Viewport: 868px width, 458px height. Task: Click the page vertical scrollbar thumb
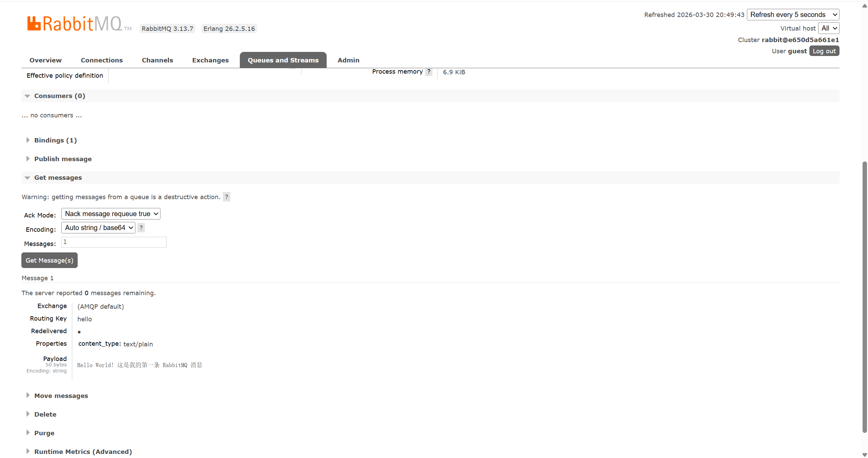[865, 297]
